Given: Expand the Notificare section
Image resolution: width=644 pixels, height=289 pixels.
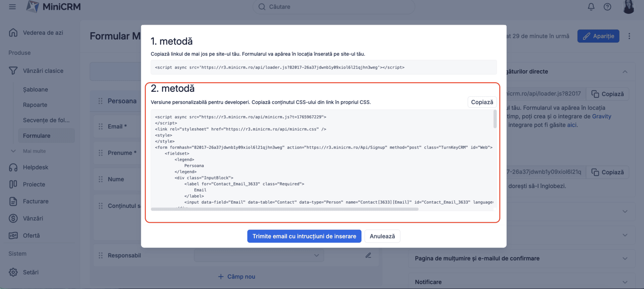Looking at the screenshot, I should click(x=625, y=282).
